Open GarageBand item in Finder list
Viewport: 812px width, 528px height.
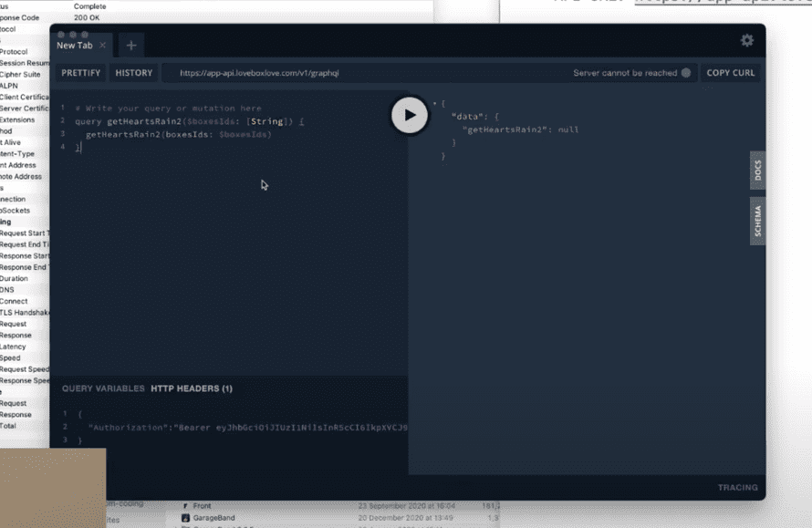coord(213,518)
